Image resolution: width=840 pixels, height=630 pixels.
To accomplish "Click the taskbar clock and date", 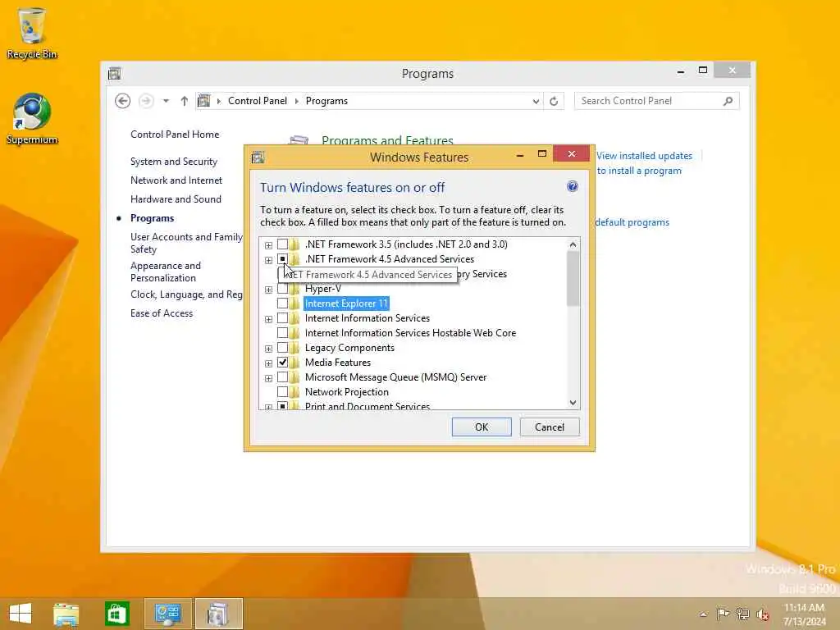I will (x=804, y=614).
